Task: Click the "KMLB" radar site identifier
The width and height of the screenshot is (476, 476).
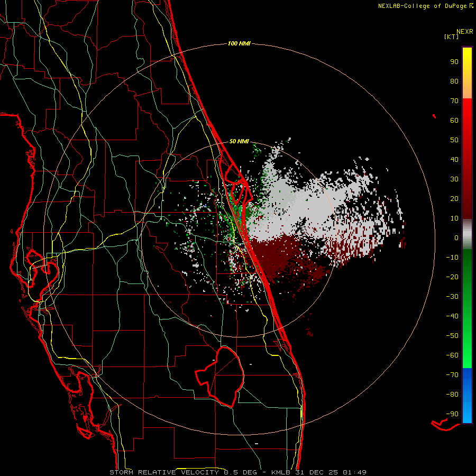Action: [x=281, y=472]
